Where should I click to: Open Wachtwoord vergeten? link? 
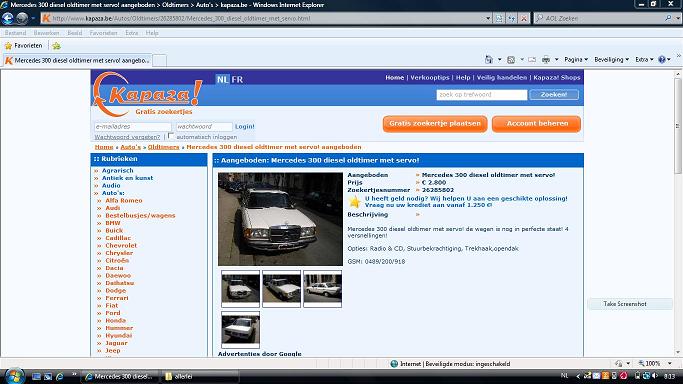(127, 137)
